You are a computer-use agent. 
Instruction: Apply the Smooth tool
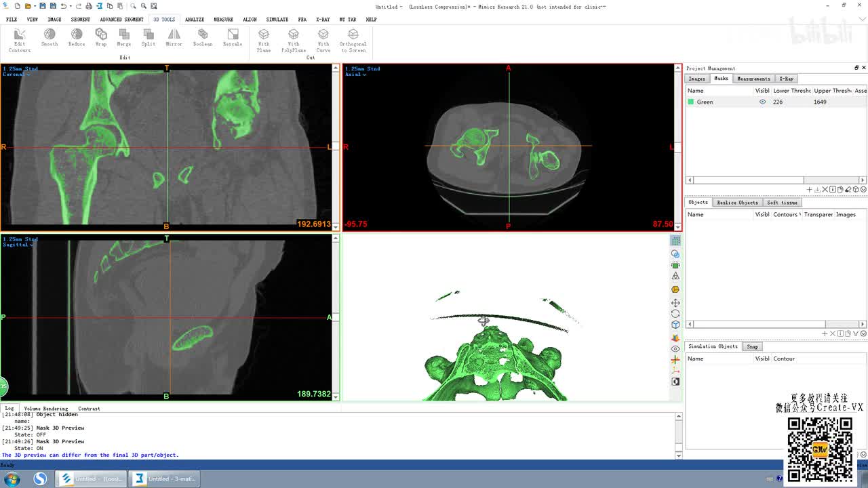(x=50, y=38)
